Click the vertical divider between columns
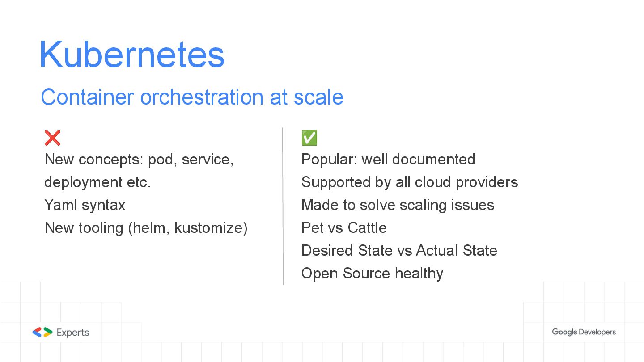Screen dimensions: 644x362 pos(283,206)
